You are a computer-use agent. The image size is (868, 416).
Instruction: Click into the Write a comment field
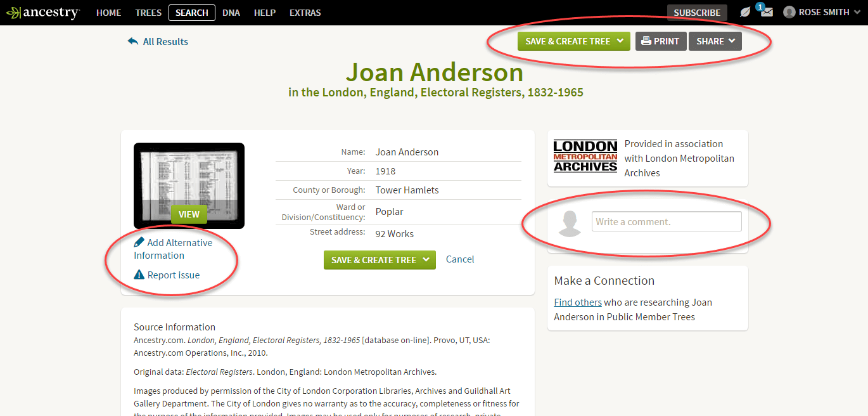(667, 221)
